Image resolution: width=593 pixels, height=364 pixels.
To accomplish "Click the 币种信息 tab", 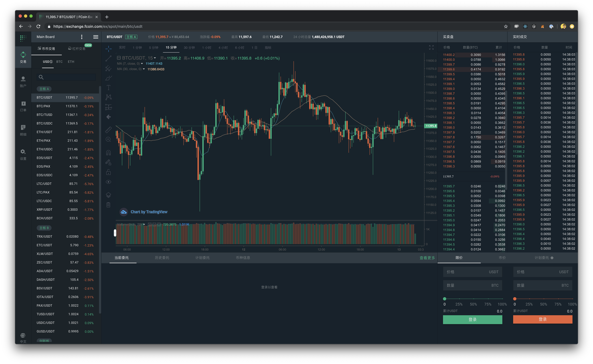I will pos(243,258).
